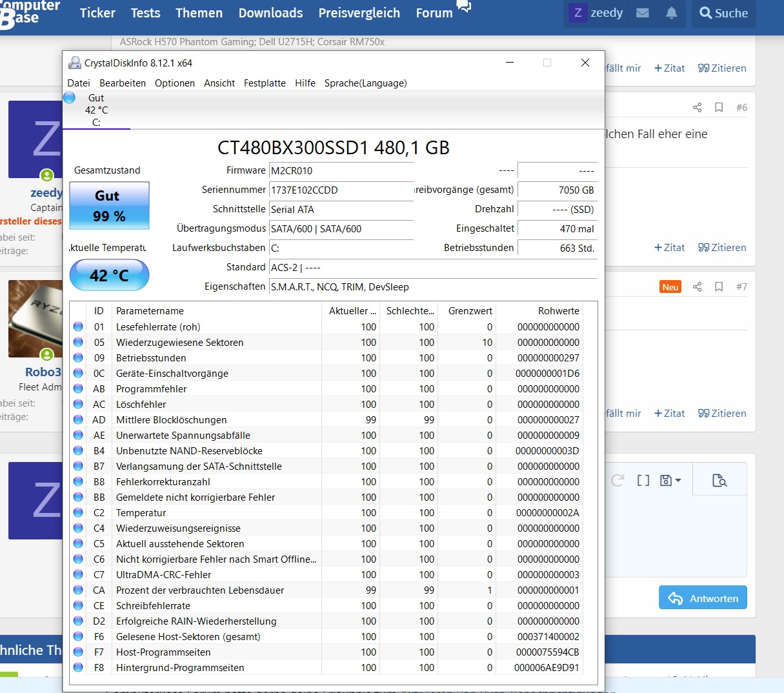
Task: Click raw value 0000075594CB
Action: pyautogui.click(x=548, y=652)
